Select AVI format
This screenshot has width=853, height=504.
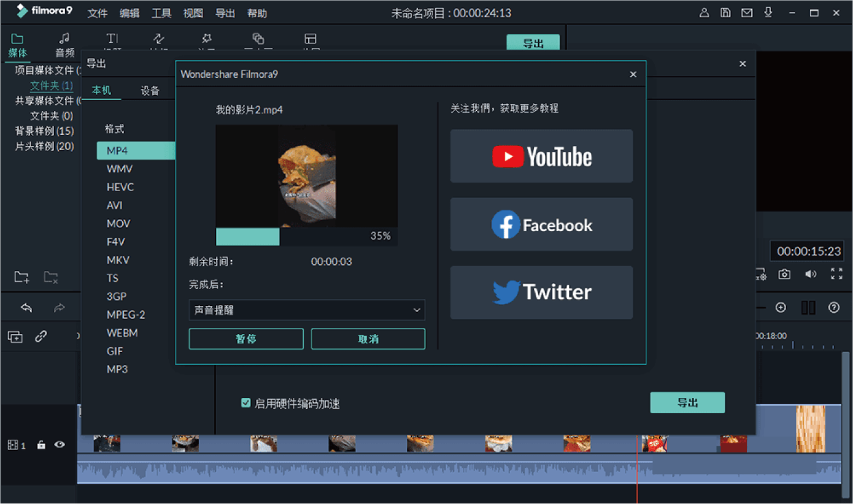[x=114, y=205]
